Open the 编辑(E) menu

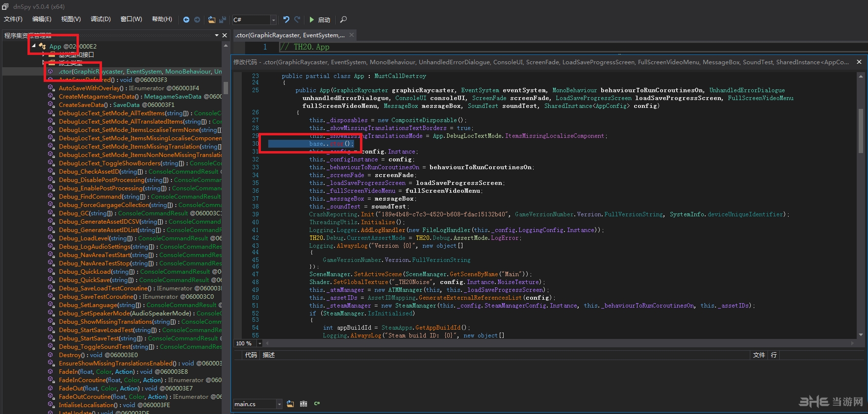tap(42, 19)
